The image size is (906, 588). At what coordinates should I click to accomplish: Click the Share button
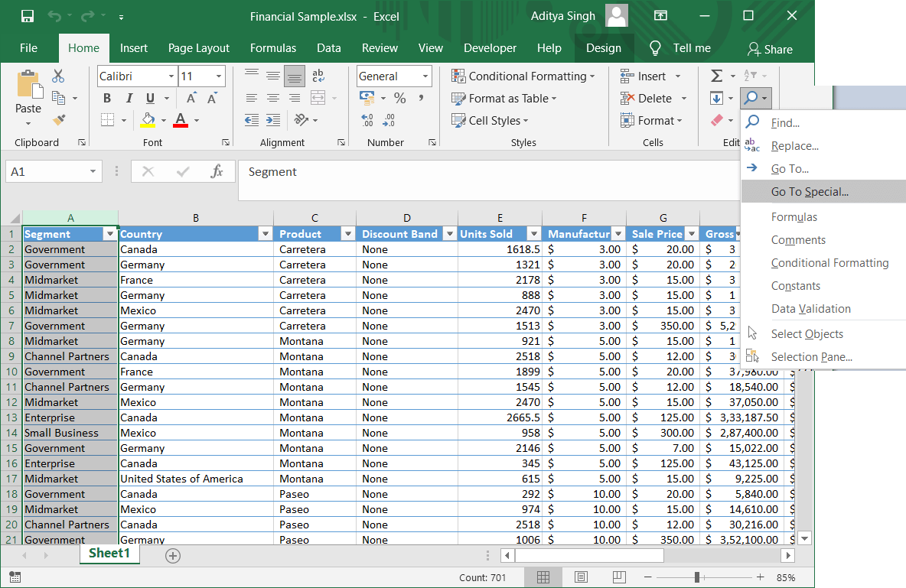click(x=770, y=48)
